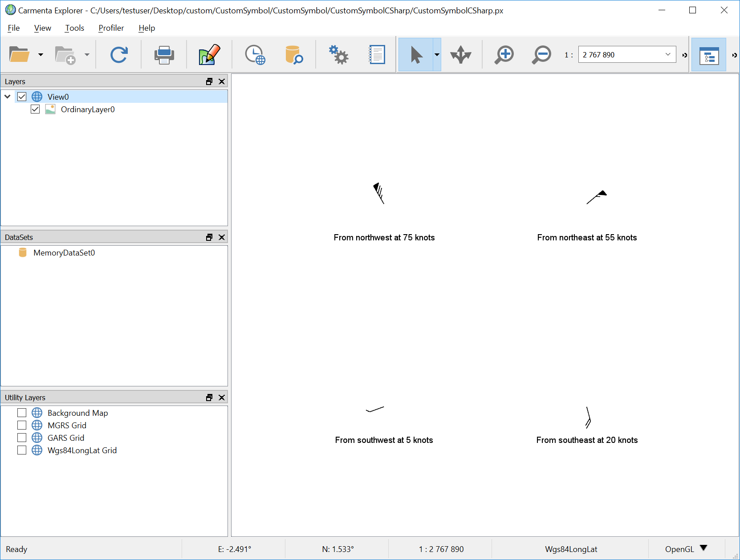Enable the MGRS Grid checkbox

click(x=22, y=425)
